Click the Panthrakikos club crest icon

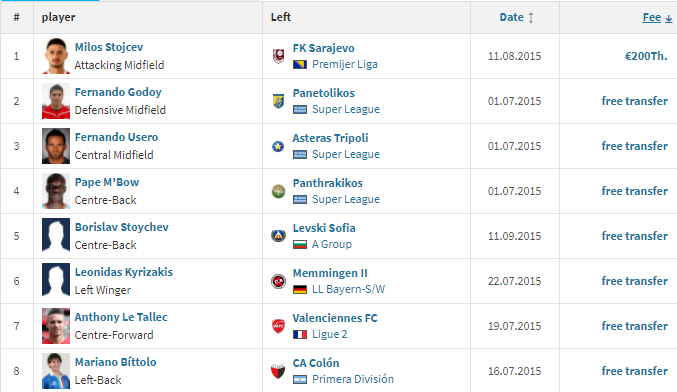pyautogui.click(x=278, y=191)
